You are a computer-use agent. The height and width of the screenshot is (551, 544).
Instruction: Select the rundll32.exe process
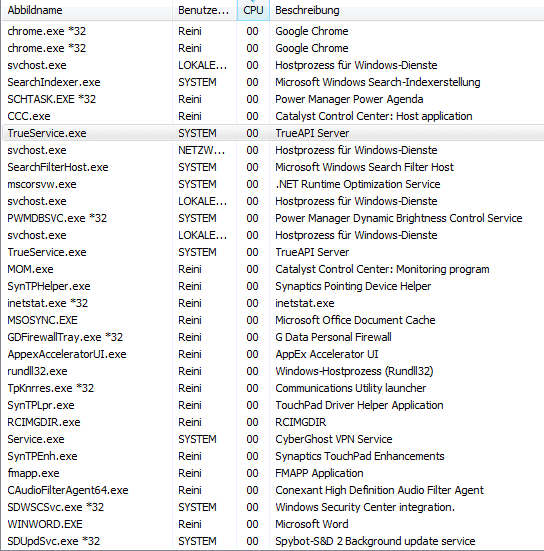37,371
